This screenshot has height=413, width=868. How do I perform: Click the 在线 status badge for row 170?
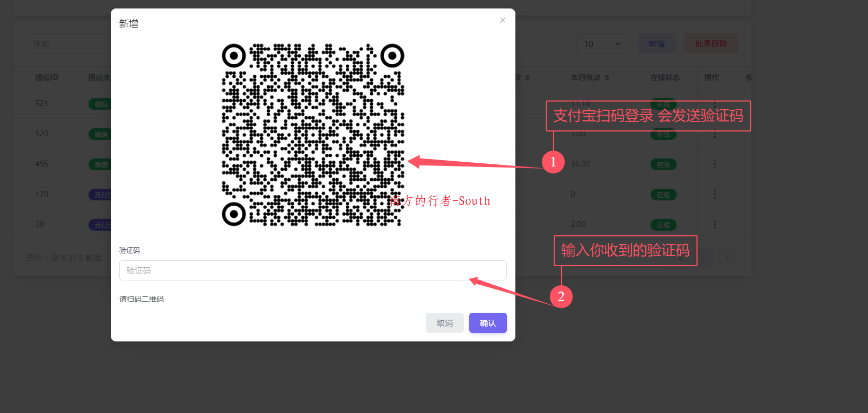point(663,195)
